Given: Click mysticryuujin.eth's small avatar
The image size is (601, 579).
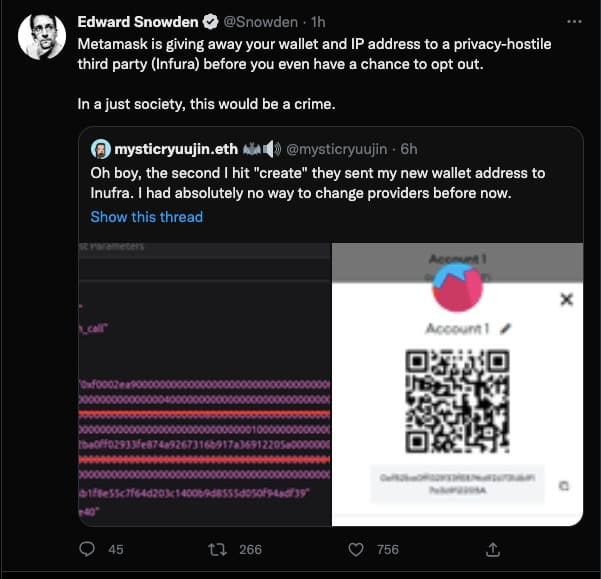Looking at the screenshot, I should (x=101, y=150).
